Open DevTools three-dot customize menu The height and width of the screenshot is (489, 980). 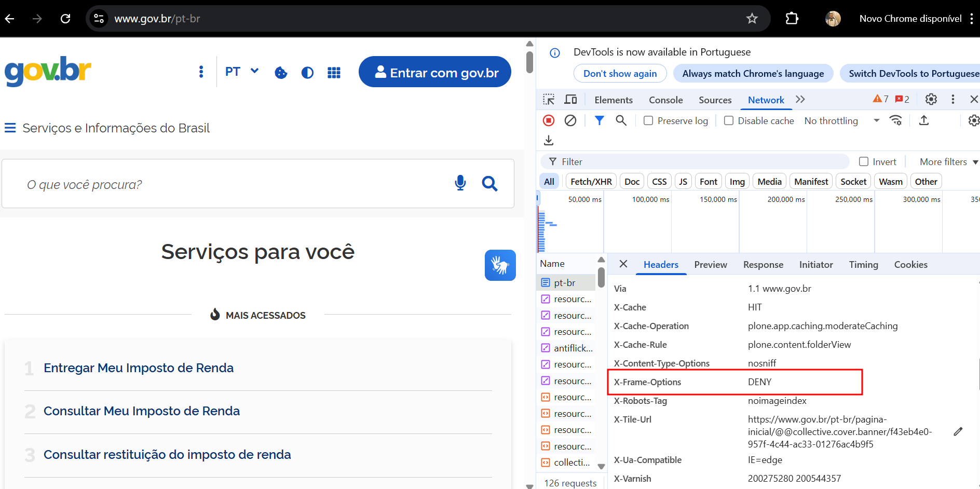pyautogui.click(x=953, y=99)
